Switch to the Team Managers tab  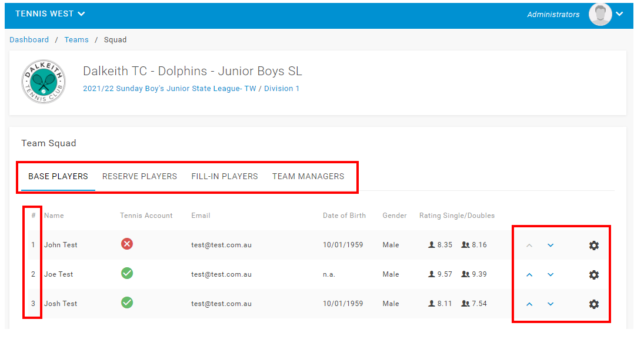pyautogui.click(x=308, y=176)
